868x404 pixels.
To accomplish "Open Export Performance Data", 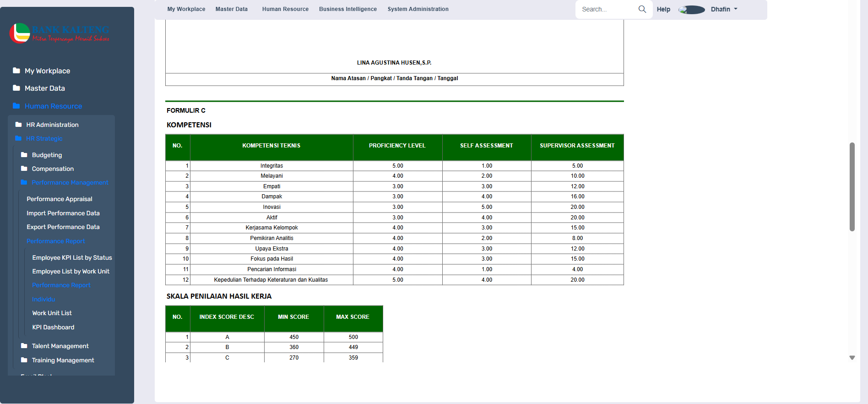I will click(x=63, y=227).
